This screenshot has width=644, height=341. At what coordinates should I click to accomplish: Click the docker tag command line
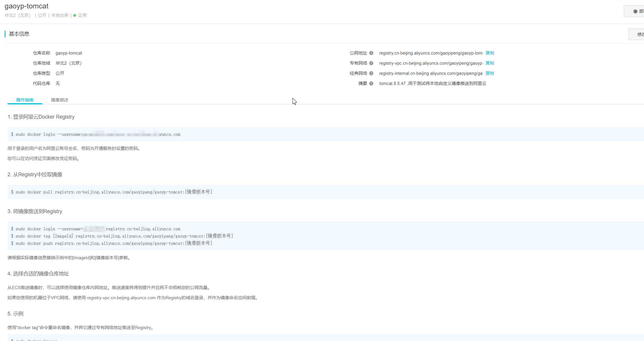[122, 236]
